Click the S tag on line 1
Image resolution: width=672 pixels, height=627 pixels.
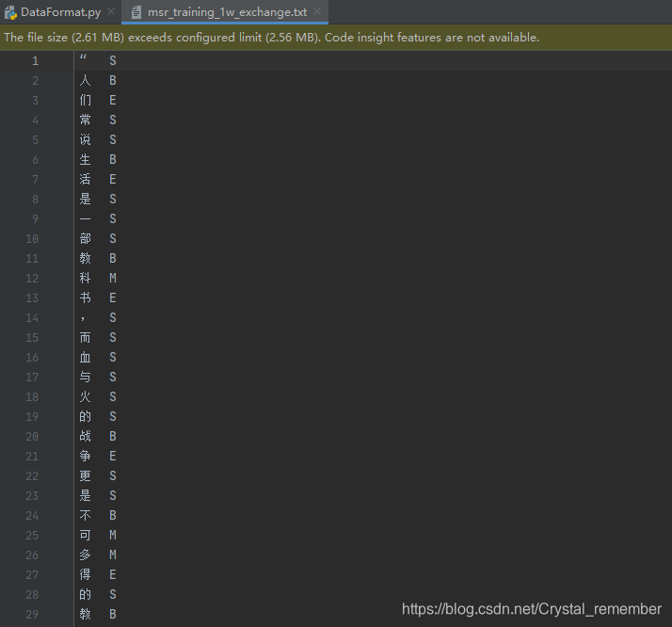click(113, 61)
